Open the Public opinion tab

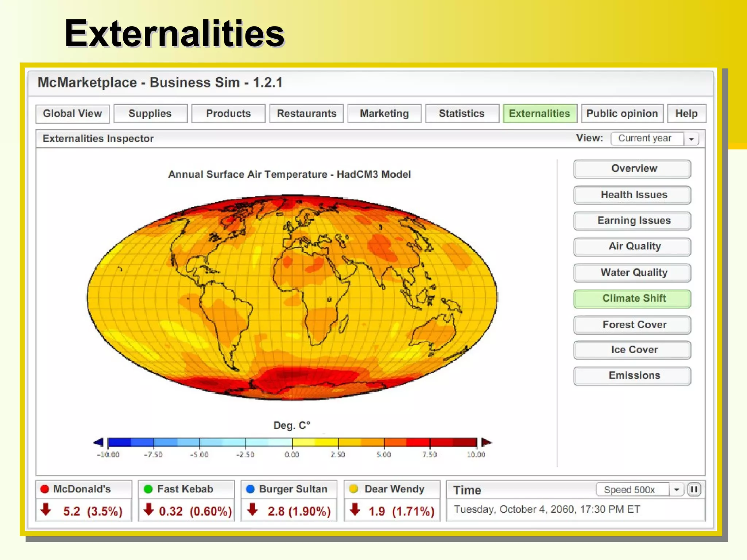point(622,113)
